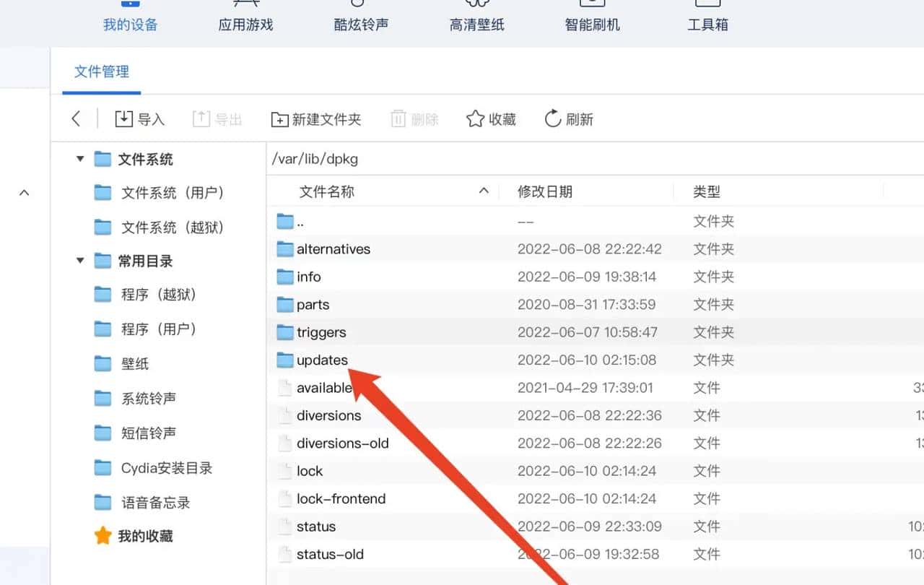The image size is (924, 585).
Task: Collapse the 文件系统 tree node
Action: coord(79,158)
